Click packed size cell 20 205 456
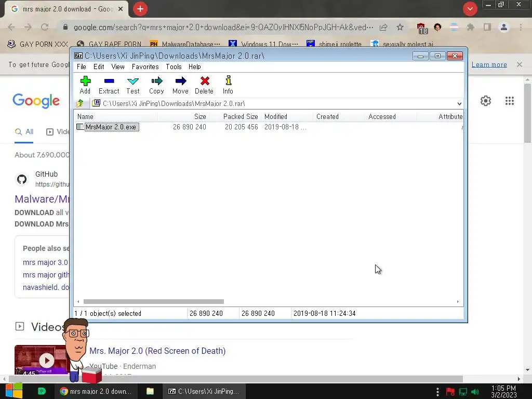Image resolution: width=532 pixels, height=399 pixels. pos(241,127)
